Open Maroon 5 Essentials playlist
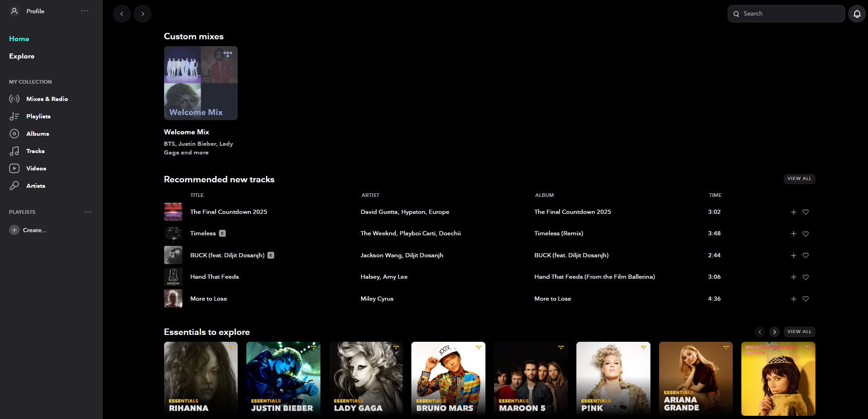 (531, 379)
